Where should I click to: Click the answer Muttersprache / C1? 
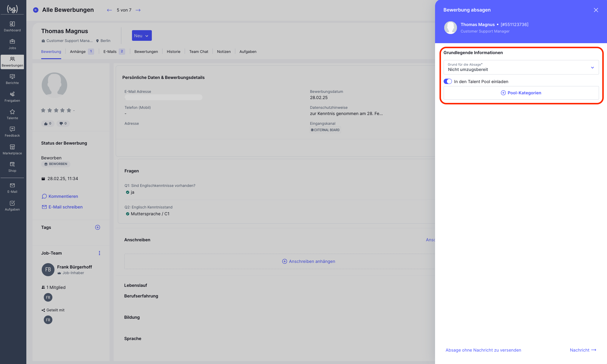click(150, 214)
